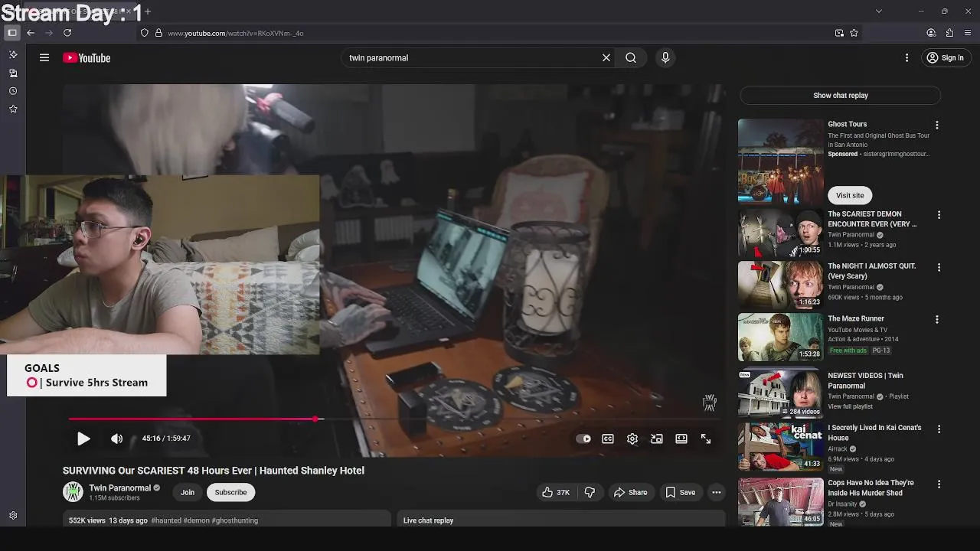Reload the page in the browser

(x=67, y=33)
